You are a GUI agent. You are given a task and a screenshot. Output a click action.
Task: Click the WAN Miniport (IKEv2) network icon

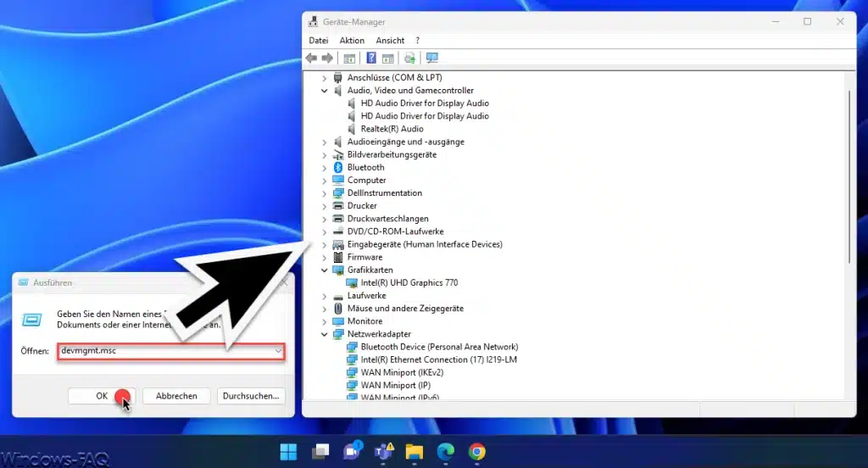pyautogui.click(x=352, y=372)
